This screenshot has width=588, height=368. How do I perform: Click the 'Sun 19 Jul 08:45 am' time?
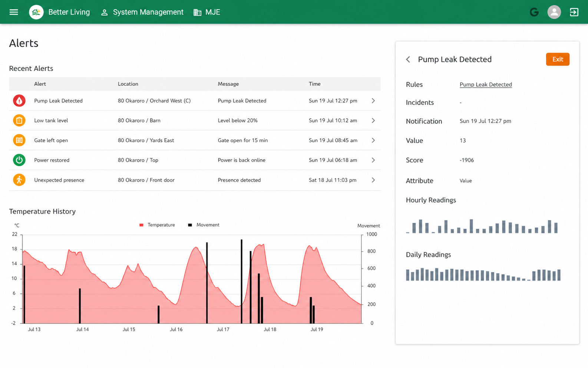coord(333,140)
